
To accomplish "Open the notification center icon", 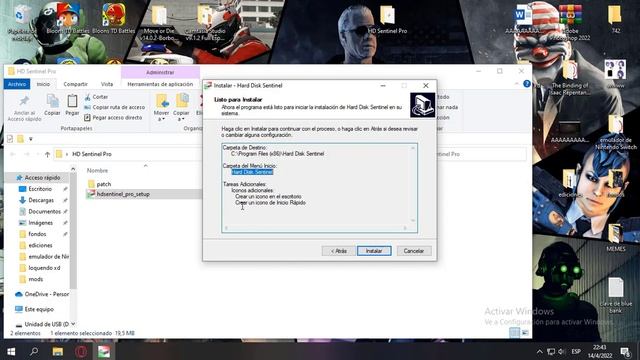I will [x=625, y=351].
